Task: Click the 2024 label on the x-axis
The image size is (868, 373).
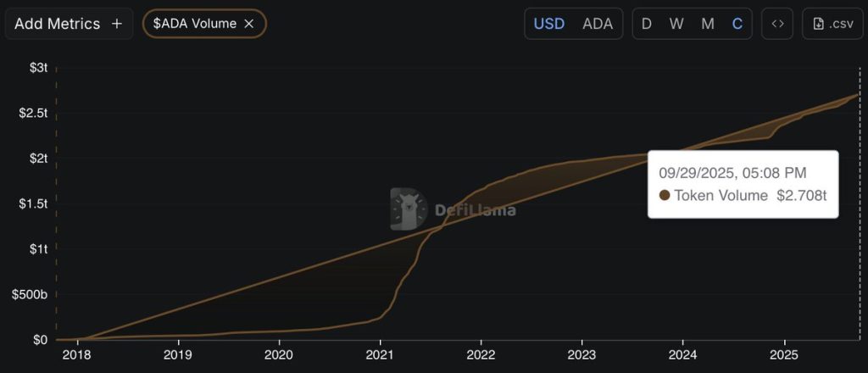Action: (683, 354)
